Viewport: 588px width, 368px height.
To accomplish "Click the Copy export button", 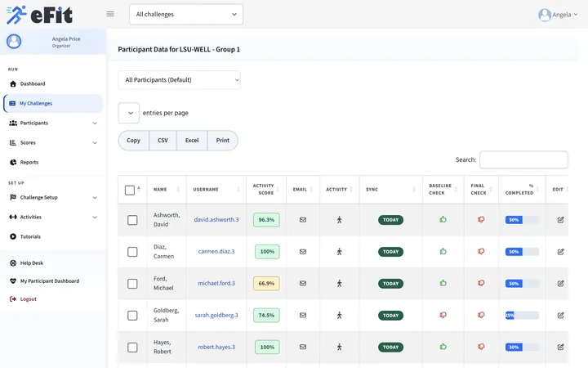I will click(133, 141).
